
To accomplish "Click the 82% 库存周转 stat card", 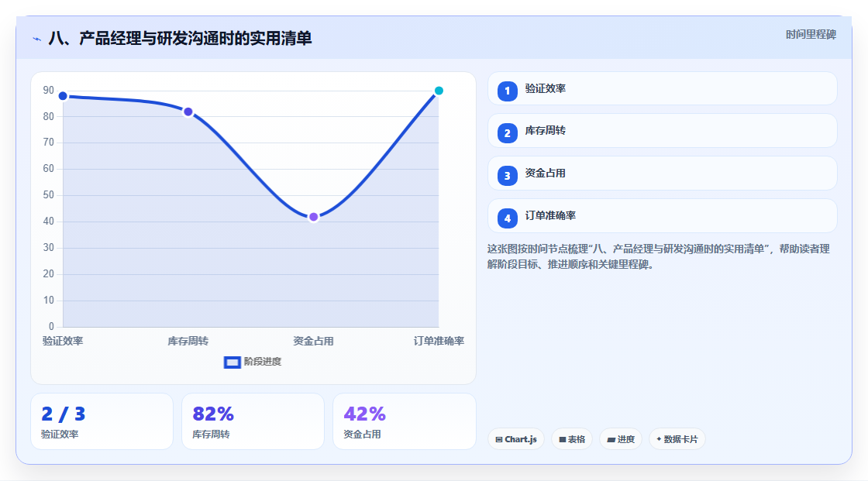I will pos(253,421).
